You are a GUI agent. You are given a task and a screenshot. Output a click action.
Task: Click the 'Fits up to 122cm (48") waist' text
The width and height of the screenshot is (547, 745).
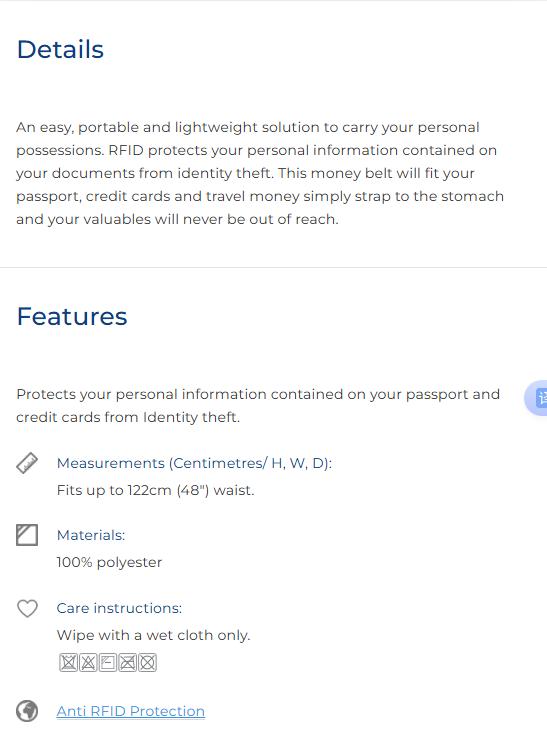(x=155, y=490)
